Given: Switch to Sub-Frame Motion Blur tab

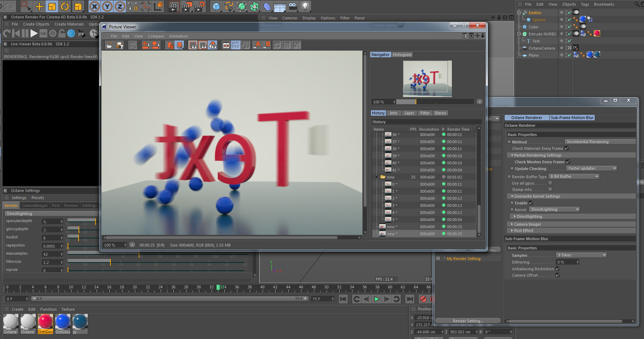Looking at the screenshot, I should pos(572,118).
